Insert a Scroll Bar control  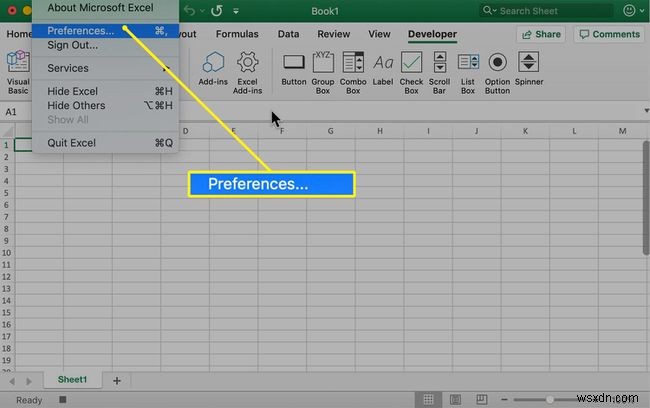[439, 73]
